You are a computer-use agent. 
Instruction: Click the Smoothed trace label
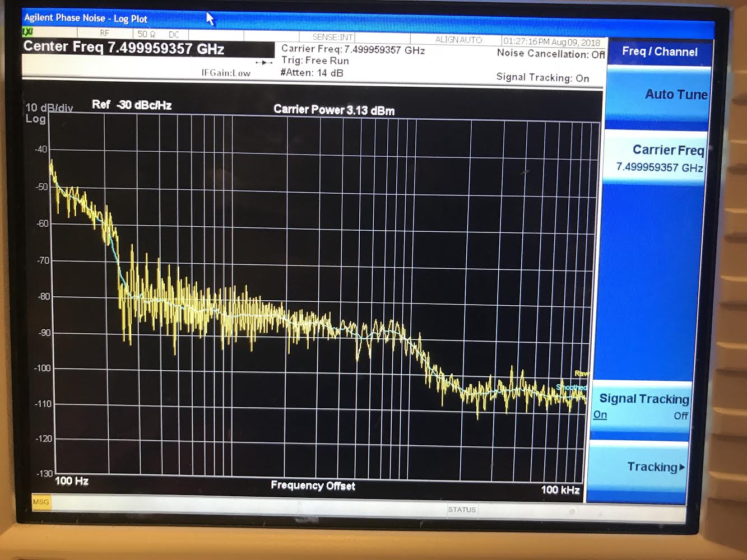click(571, 388)
